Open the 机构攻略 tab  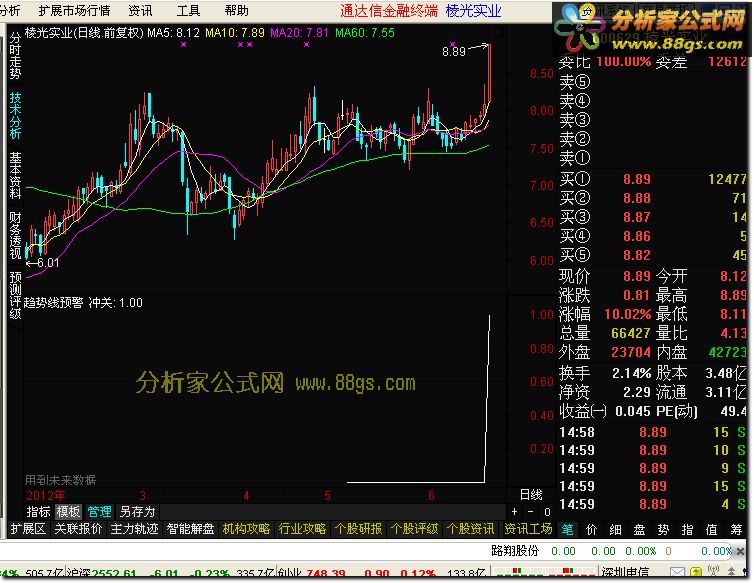(x=246, y=529)
